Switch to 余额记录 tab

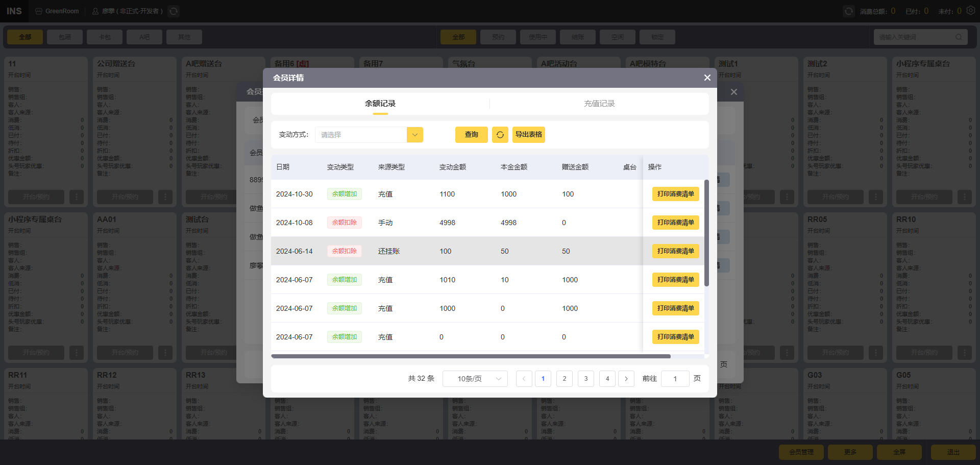click(380, 104)
